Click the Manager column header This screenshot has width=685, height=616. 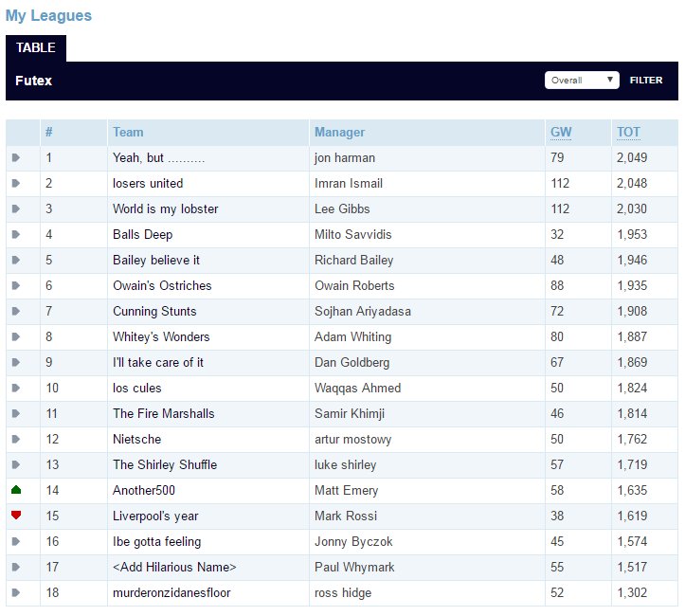pyautogui.click(x=340, y=132)
